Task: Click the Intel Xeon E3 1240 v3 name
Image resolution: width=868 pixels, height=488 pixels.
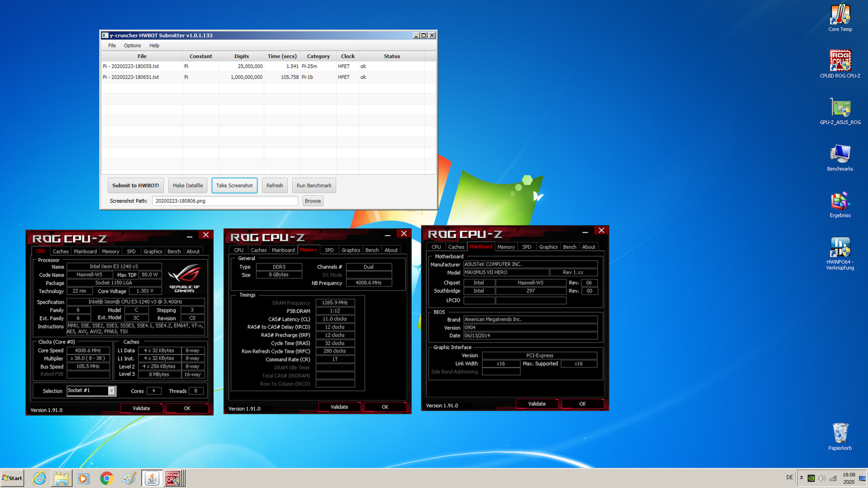Action: pos(114,267)
